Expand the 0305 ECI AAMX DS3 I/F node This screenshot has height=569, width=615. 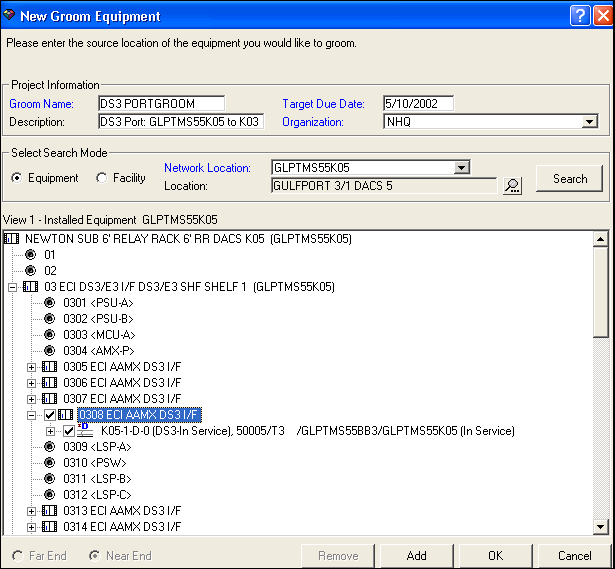tap(31, 367)
